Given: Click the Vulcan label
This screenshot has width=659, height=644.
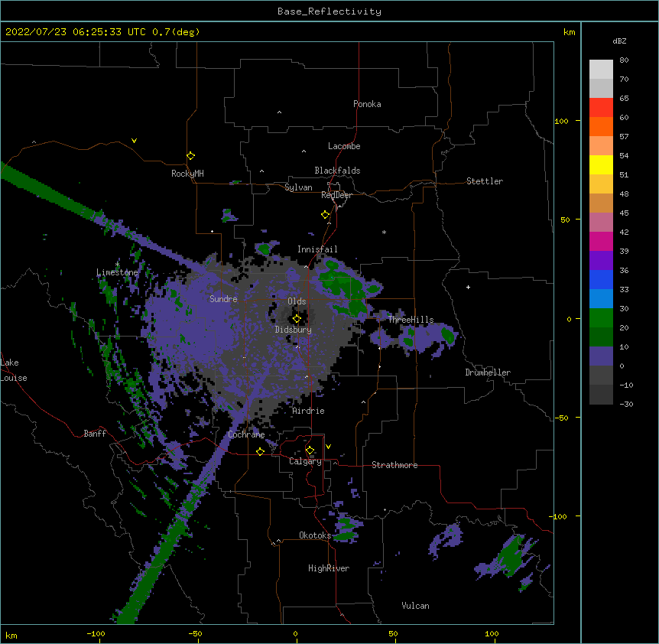Looking at the screenshot, I should point(415,606).
